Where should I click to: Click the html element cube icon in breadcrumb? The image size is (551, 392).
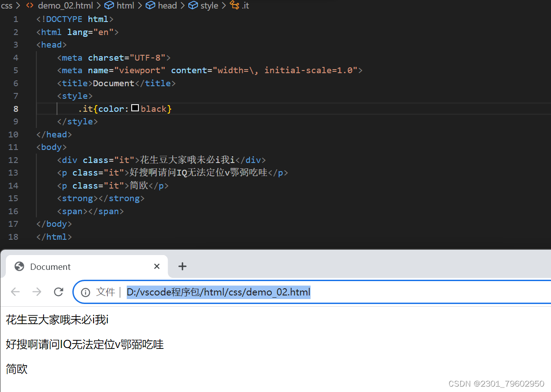(109, 6)
